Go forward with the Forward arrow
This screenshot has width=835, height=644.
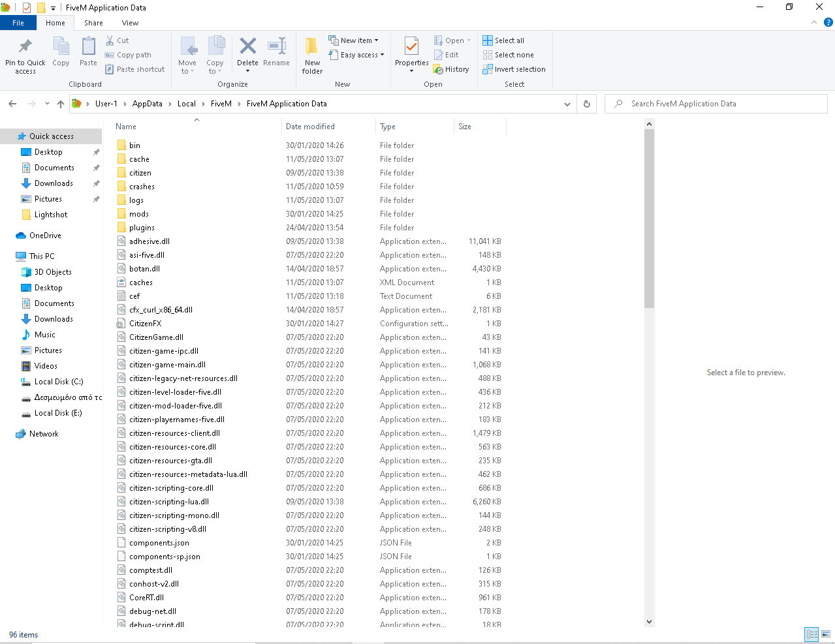pyautogui.click(x=31, y=104)
